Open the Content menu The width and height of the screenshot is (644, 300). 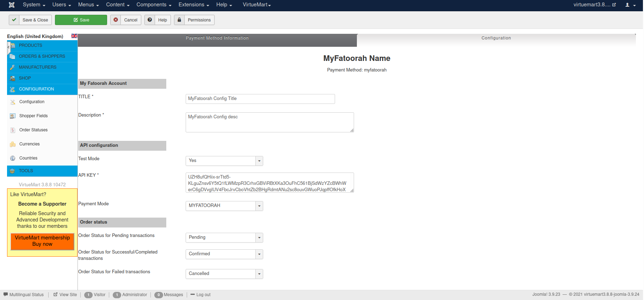(118, 5)
